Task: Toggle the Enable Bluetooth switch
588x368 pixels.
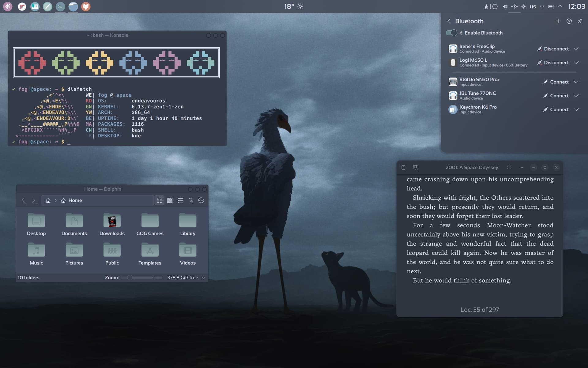Action: (x=452, y=33)
